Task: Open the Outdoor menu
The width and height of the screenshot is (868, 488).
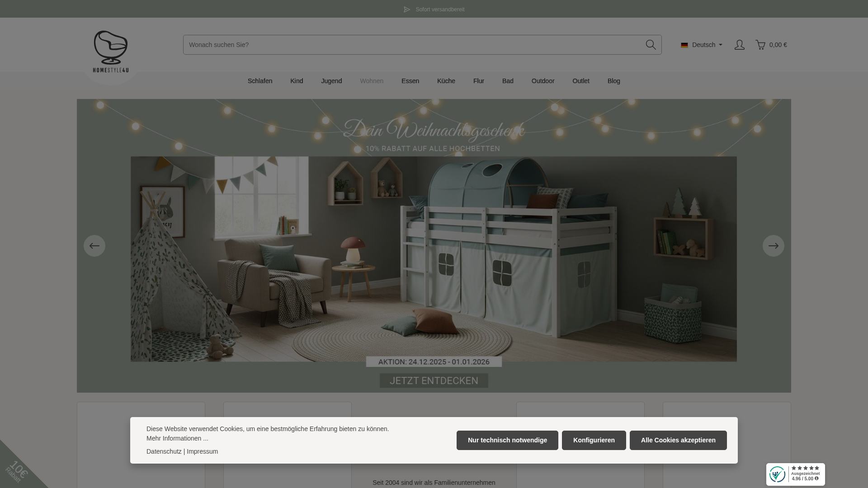Action: (x=543, y=81)
